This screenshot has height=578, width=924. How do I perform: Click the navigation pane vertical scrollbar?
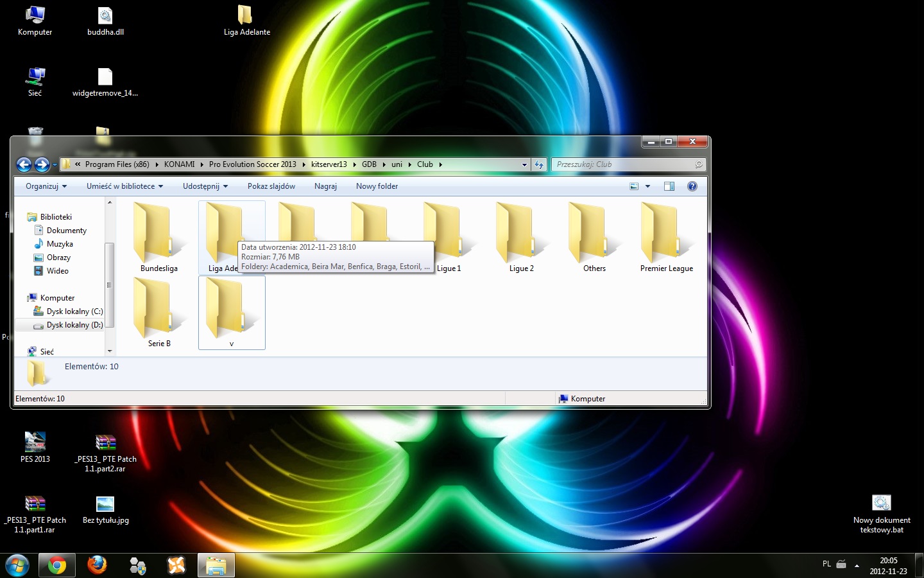[x=110, y=285]
